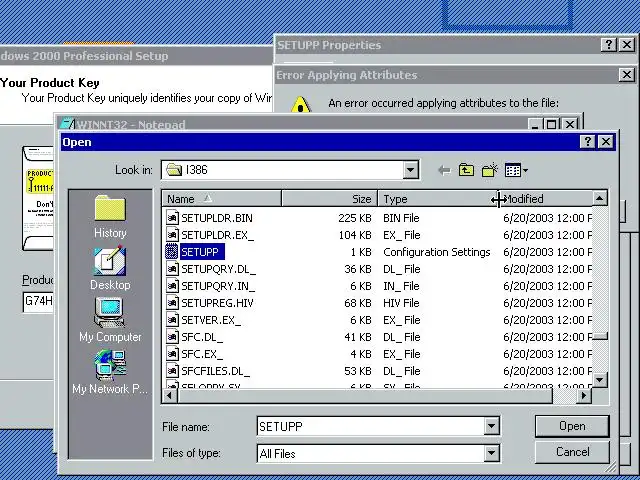This screenshot has height=480, width=640.
Task: Select the SETUPLDR.EX_ file icon
Action: tap(172, 235)
